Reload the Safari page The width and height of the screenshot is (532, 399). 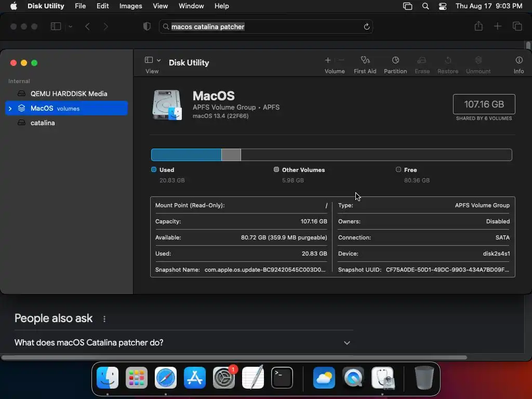[366, 26]
